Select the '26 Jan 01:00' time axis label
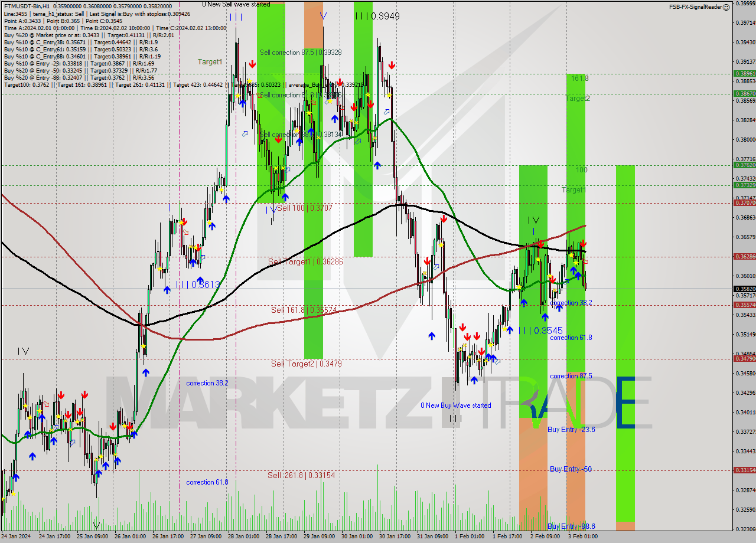Viewport: 756px width, 543px height. tap(130, 537)
